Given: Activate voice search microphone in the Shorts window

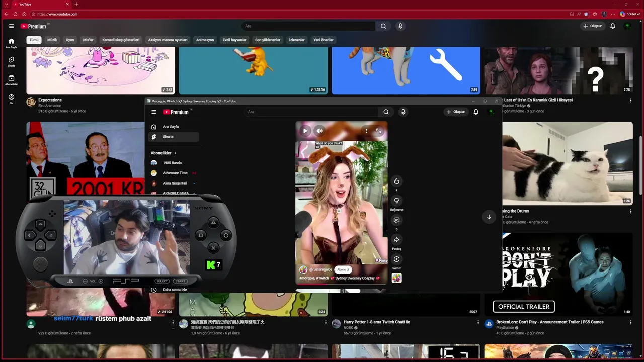Looking at the screenshot, I should click(x=403, y=112).
